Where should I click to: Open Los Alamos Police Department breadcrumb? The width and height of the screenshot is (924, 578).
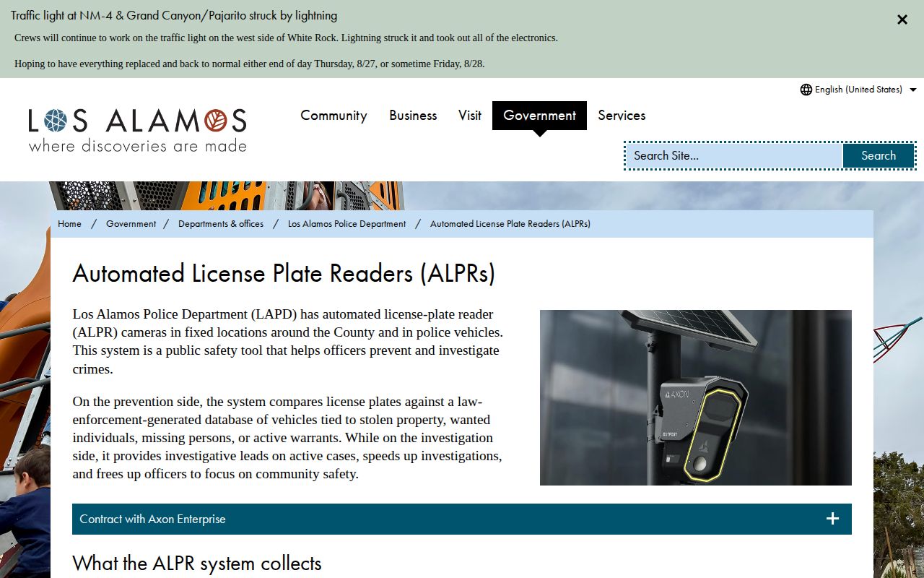click(x=347, y=224)
